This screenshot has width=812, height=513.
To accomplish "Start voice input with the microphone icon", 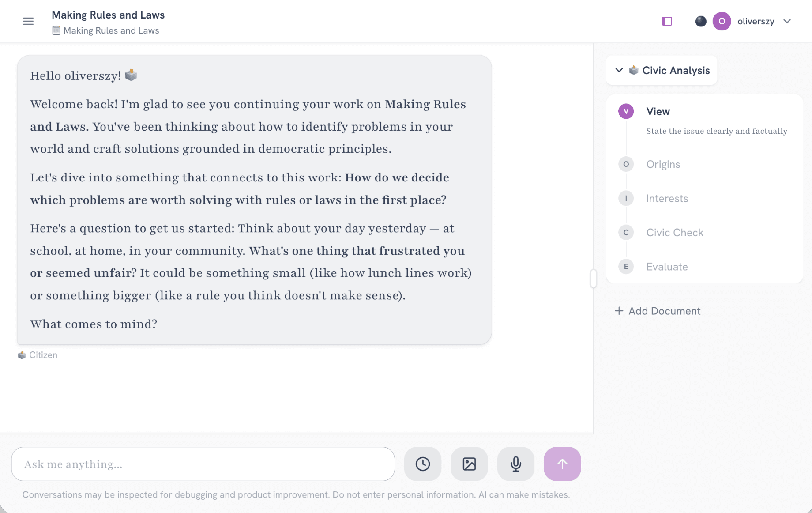I will [515, 464].
